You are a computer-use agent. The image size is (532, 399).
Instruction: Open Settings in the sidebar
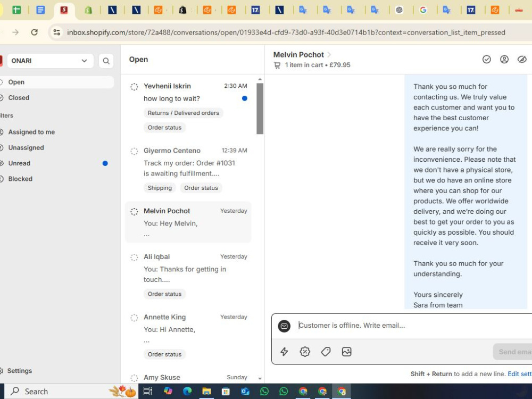click(x=19, y=371)
